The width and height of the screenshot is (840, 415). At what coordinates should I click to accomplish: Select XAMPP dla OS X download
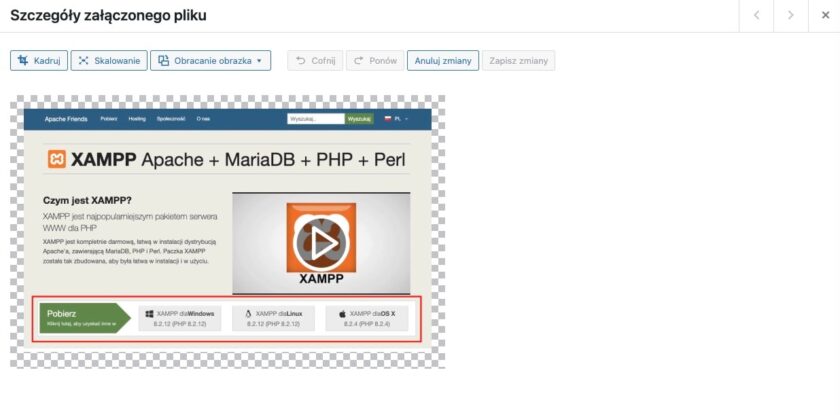[x=367, y=318]
